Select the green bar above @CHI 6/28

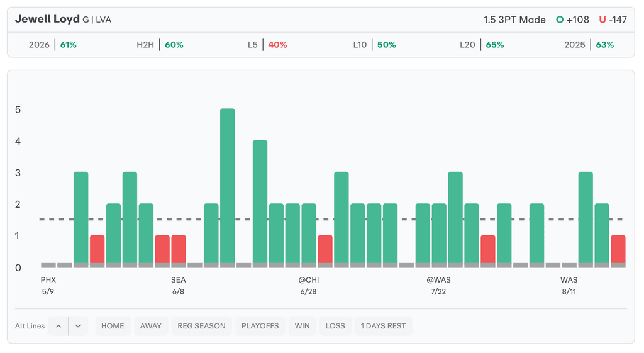309,235
